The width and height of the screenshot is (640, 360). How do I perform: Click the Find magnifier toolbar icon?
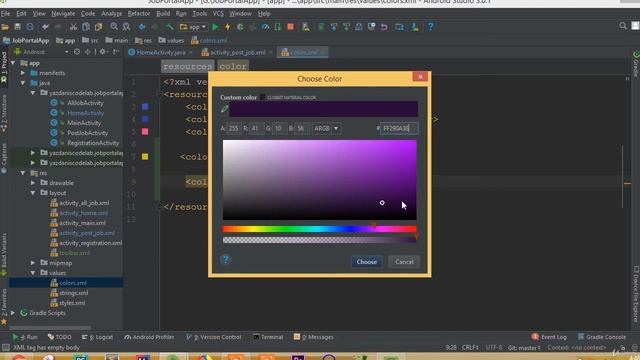pos(114,27)
